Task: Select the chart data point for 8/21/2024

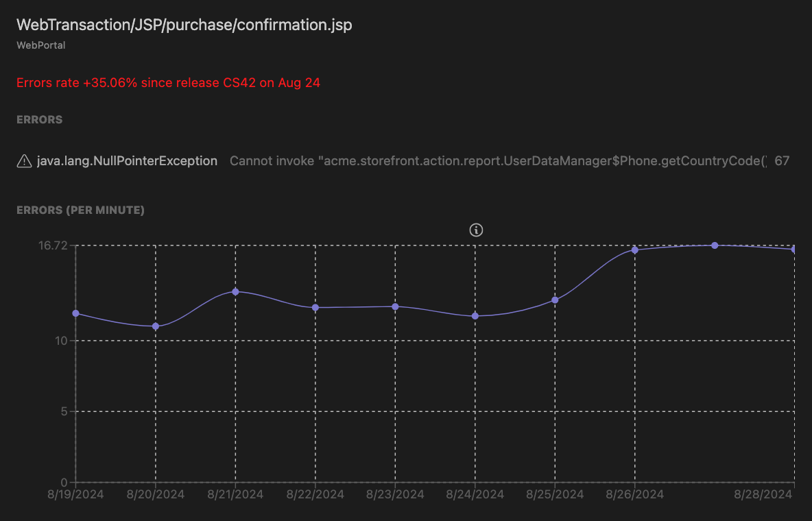Action: [235, 291]
